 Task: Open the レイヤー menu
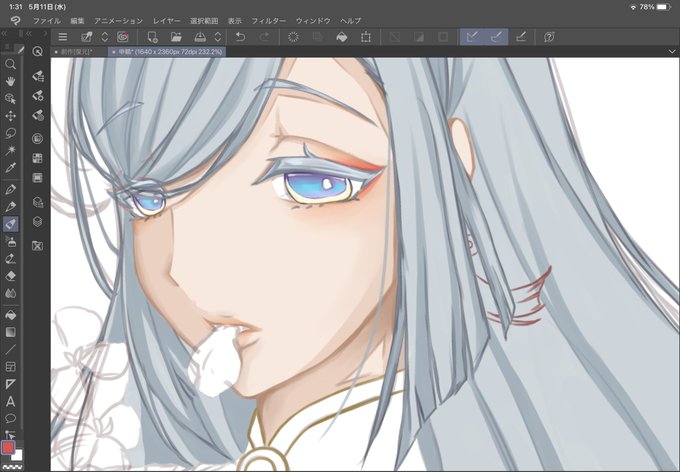point(167,21)
